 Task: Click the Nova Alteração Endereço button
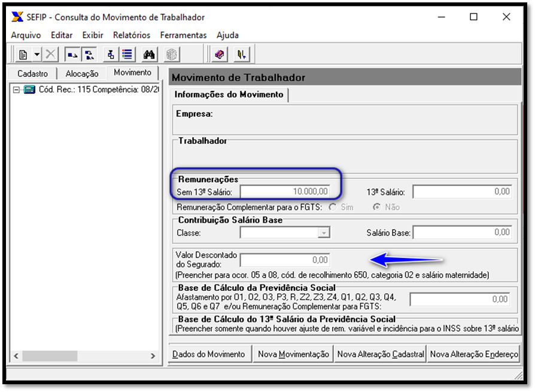(474, 354)
